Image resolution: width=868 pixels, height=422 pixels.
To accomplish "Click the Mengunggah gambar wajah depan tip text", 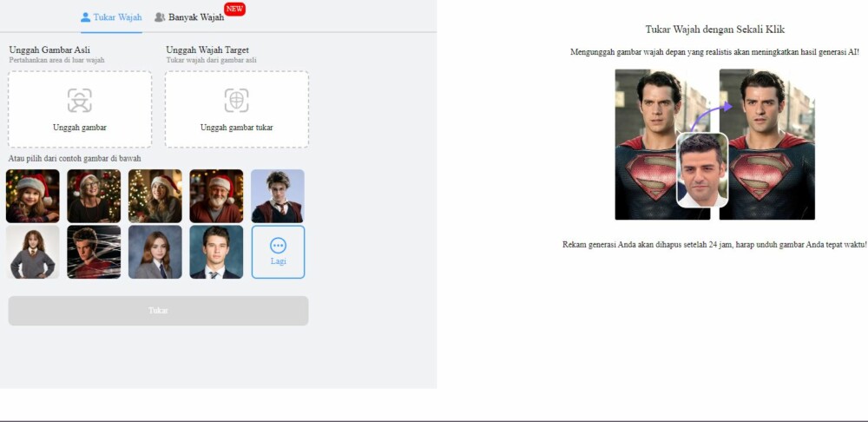I will [714, 52].
